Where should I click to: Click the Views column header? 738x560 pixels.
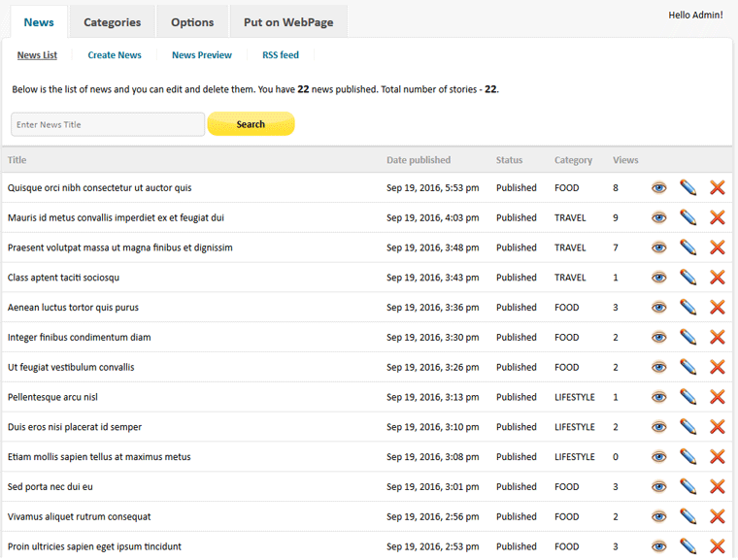(625, 160)
